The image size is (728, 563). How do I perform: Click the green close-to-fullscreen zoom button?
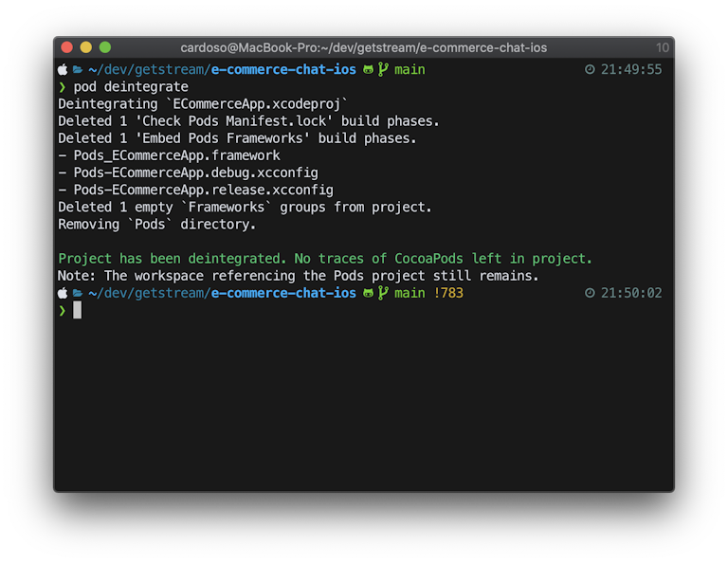105,47
